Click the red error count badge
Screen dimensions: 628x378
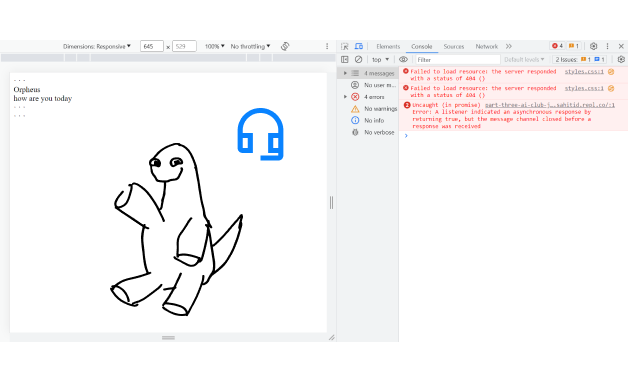tap(558, 46)
